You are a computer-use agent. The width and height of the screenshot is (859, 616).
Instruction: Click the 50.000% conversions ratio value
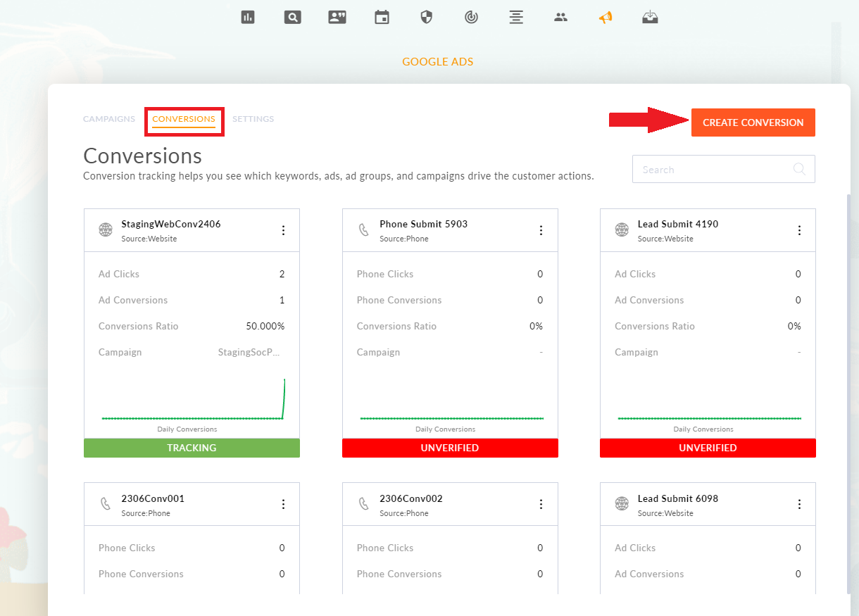265,326
